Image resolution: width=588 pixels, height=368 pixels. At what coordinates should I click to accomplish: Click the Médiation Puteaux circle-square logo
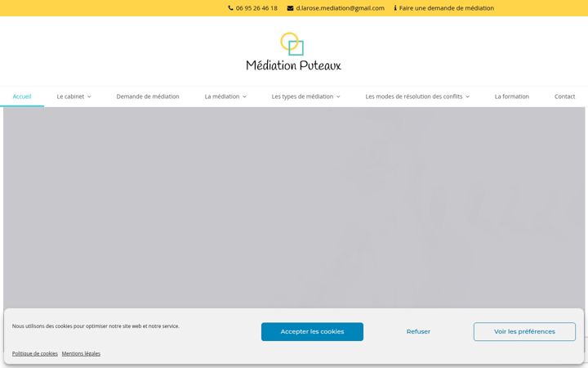(292, 43)
